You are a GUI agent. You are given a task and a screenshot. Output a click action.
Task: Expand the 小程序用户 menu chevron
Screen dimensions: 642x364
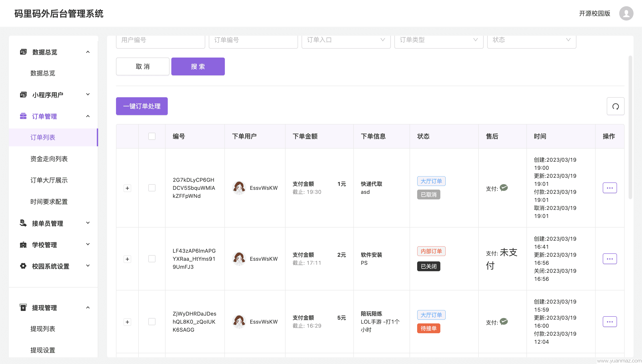pyautogui.click(x=88, y=95)
